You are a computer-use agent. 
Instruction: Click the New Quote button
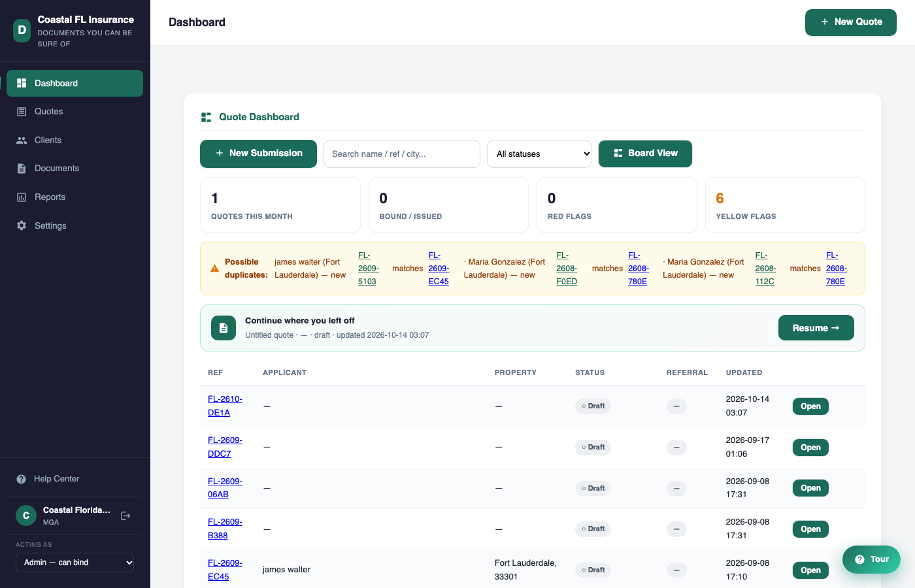coord(851,22)
